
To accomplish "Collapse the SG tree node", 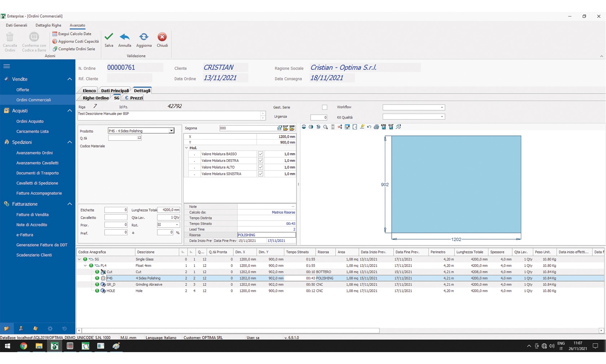I will pyautogui.click(x=79, y=259).
